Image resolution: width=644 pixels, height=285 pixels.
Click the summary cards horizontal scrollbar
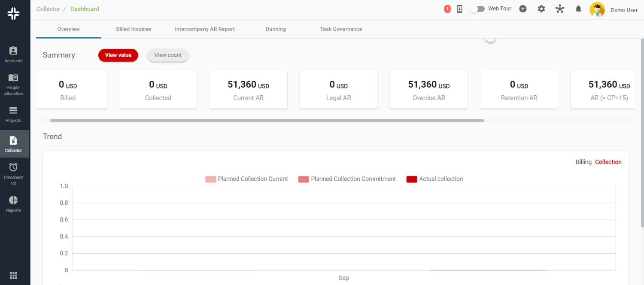tap(267, 121)
